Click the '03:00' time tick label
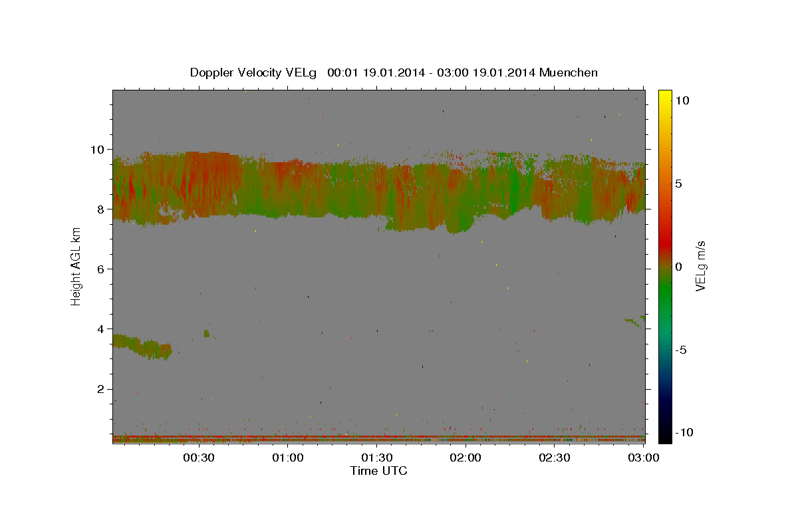Screen dimensions: 798x532 pos(644,458)
